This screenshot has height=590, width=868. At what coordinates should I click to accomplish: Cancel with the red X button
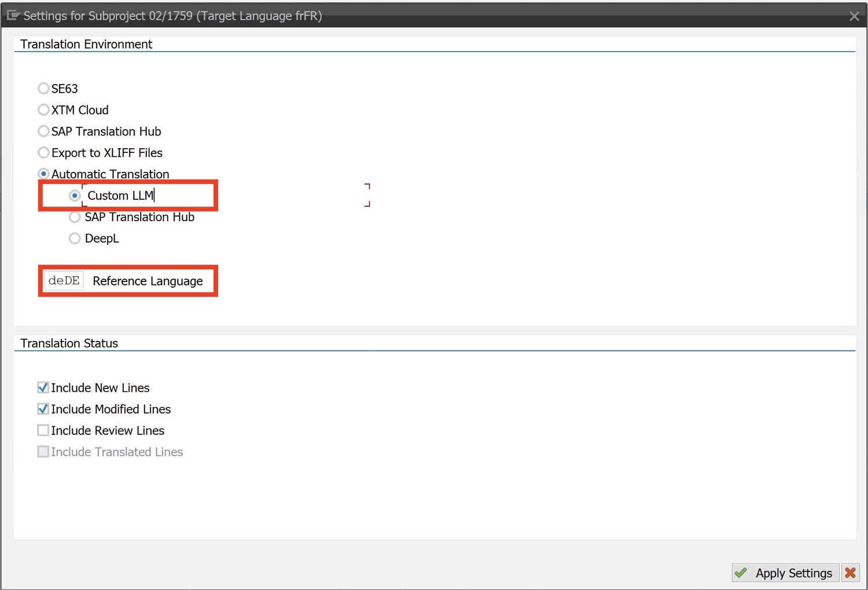[850, 573]
